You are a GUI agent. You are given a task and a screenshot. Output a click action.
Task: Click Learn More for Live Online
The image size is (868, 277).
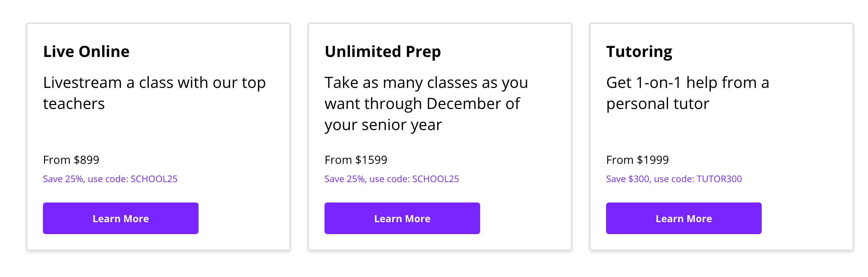coord(120,218)
